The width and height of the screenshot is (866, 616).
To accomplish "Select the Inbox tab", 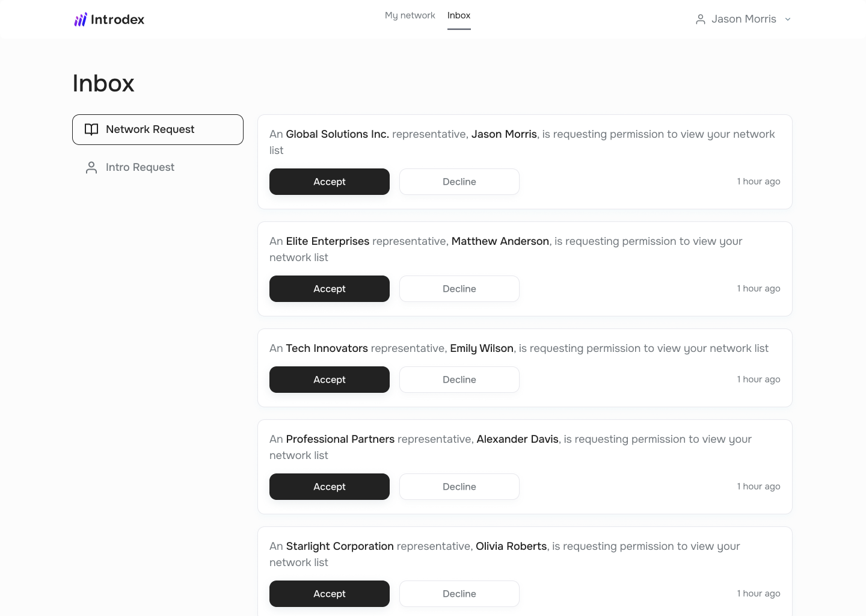I will coord(459,16).
